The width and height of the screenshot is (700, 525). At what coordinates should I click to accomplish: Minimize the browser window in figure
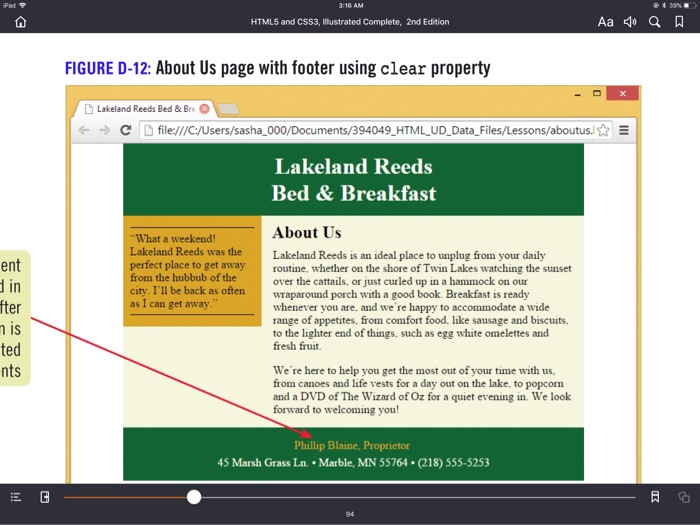[578, 94]
